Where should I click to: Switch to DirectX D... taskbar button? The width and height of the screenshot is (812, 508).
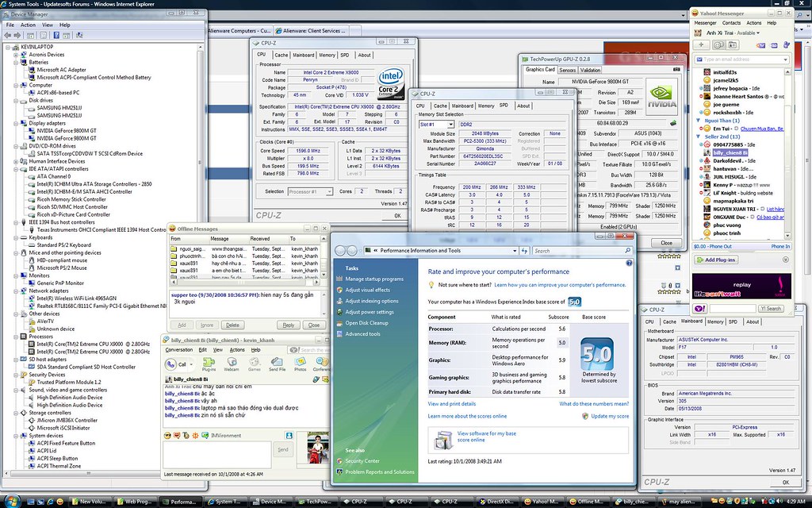coord(498,502)
